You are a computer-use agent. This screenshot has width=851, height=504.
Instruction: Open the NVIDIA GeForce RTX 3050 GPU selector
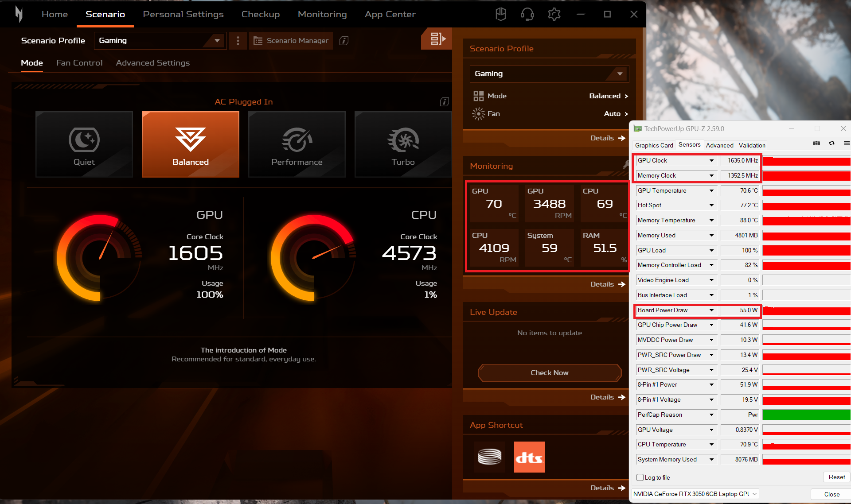coord(695,494)
